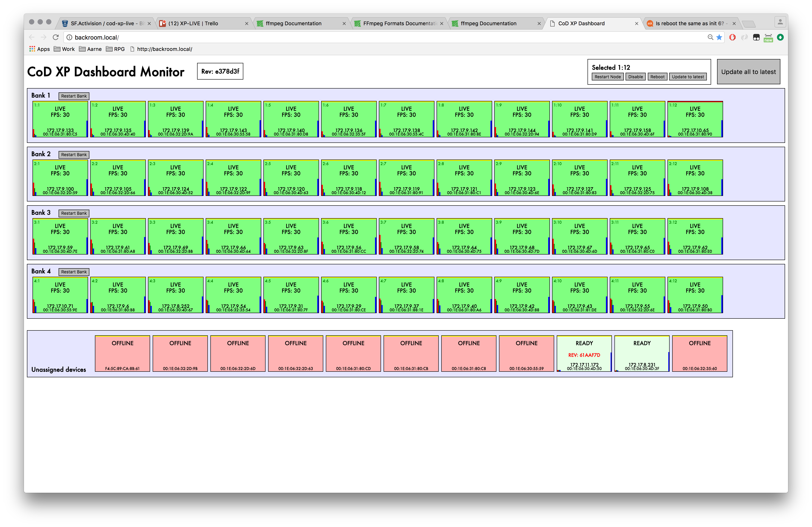
Task: Select node tile 2:3 at 172.17.9.124
Action: (x=176, y=178)
